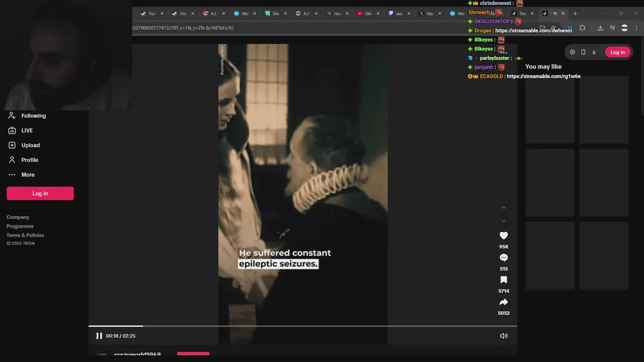The image size is (644, 362).
Task: Like the video with the heart icon
Action: pos(504,235)
